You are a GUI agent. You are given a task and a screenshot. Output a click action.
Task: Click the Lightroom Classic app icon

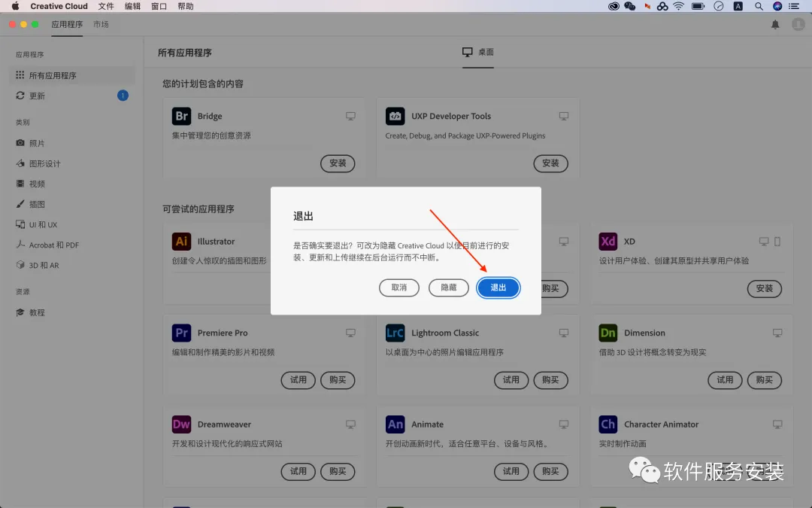(x=395, y=333)
